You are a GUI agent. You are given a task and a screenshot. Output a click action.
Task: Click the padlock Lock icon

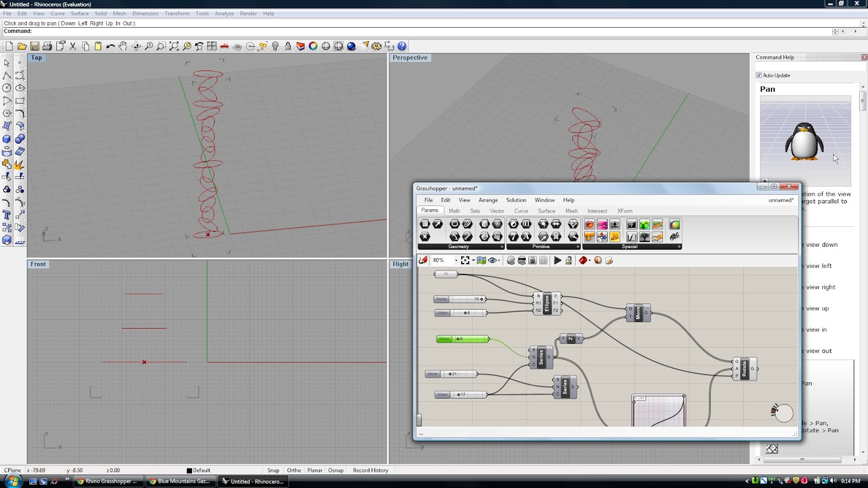(288, 46)
